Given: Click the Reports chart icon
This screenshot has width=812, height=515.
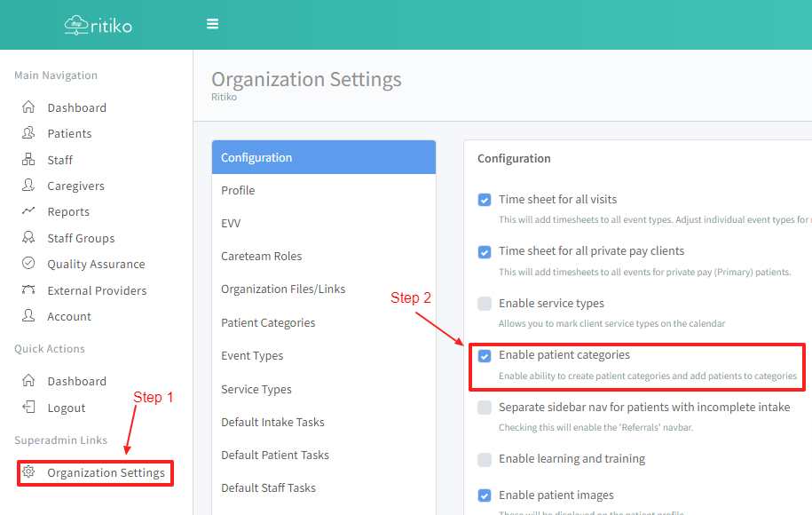Looking at the screenshot, I should click(x=28, y=211).
